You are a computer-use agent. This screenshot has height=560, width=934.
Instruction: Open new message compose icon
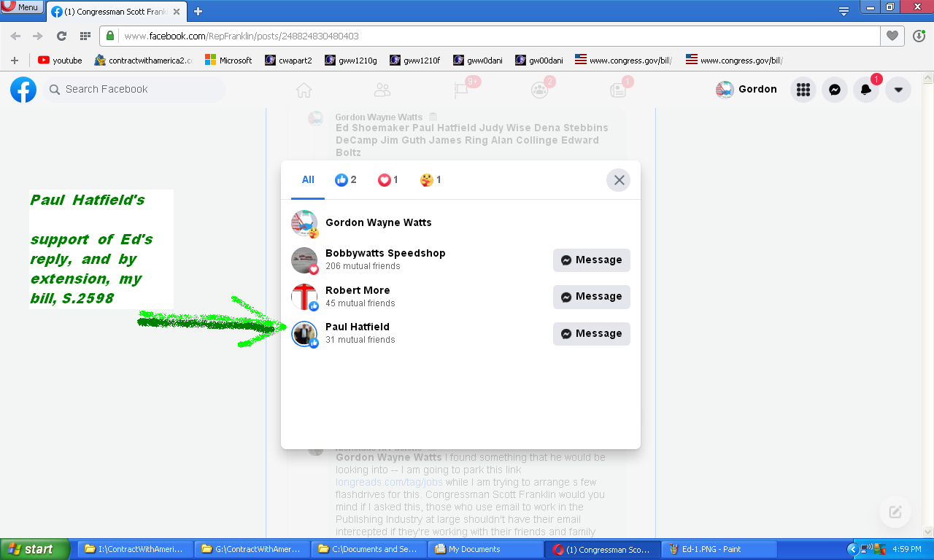[895, 512]
